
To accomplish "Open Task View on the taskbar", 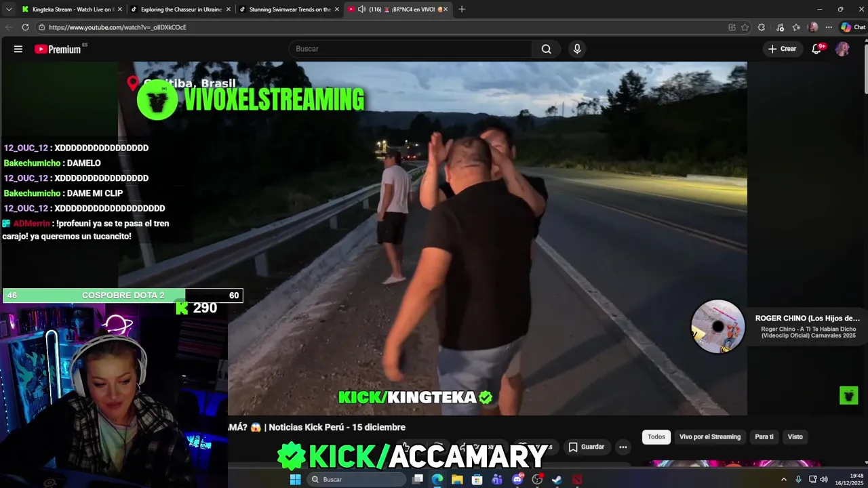I will click(418, 479).
